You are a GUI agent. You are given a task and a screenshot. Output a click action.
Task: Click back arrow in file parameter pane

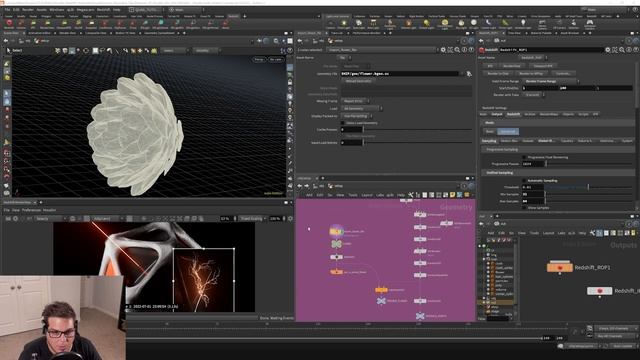pos(300,41)
